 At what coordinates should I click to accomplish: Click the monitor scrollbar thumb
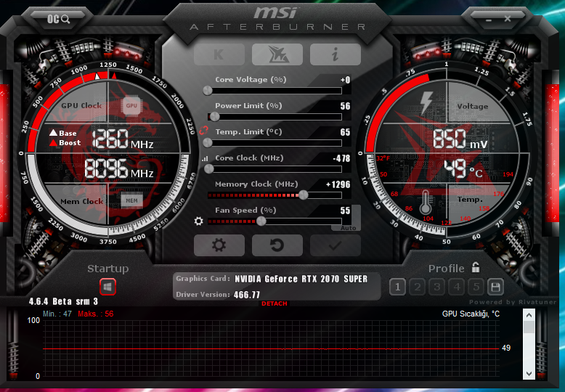tap(529, 327)
